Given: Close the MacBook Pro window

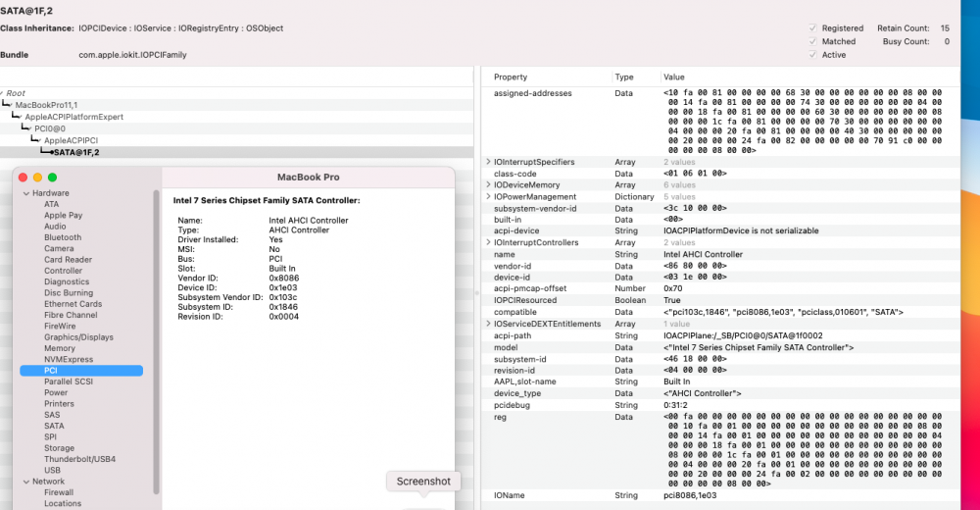Looking at the screenshot, I should [24, 178].
